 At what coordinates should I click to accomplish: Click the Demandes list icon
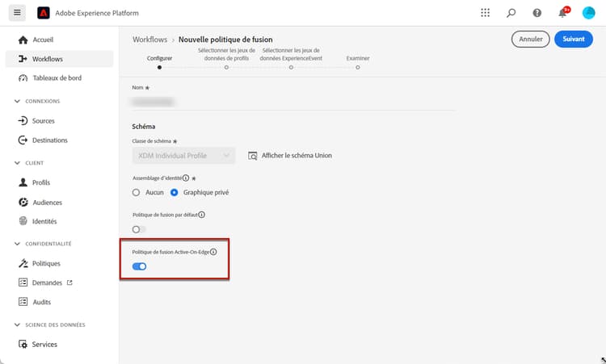coord(23,282)
